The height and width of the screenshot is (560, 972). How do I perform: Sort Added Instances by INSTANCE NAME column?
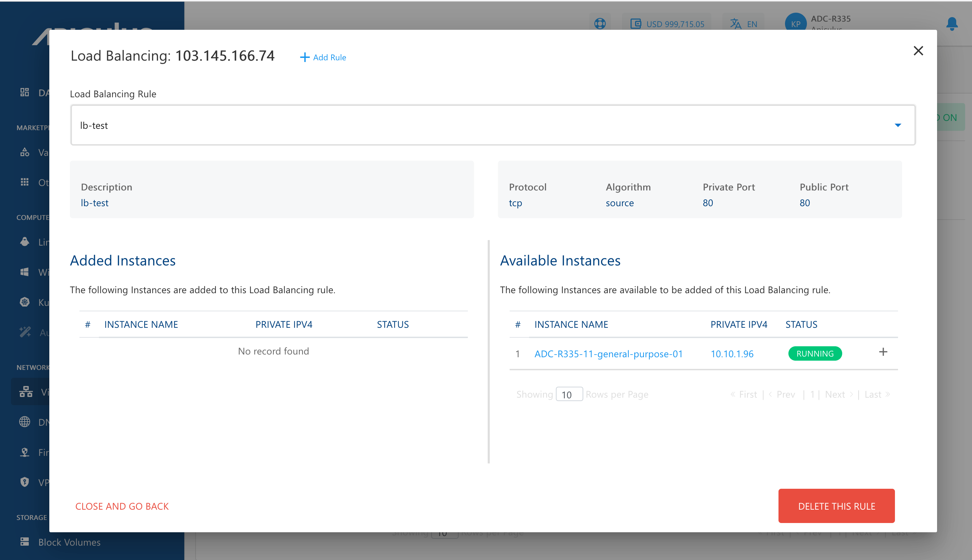point(141,325)
